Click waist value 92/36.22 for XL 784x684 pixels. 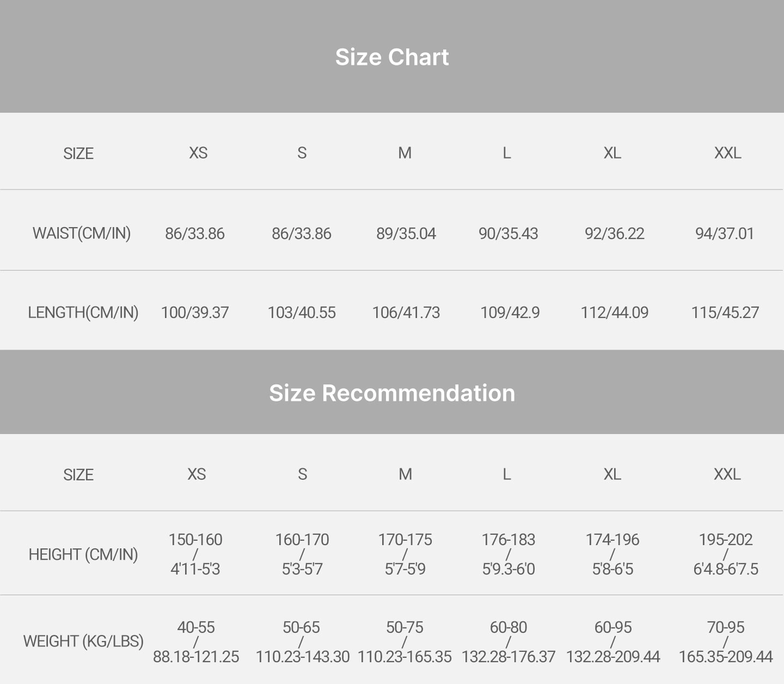[615, 234]
